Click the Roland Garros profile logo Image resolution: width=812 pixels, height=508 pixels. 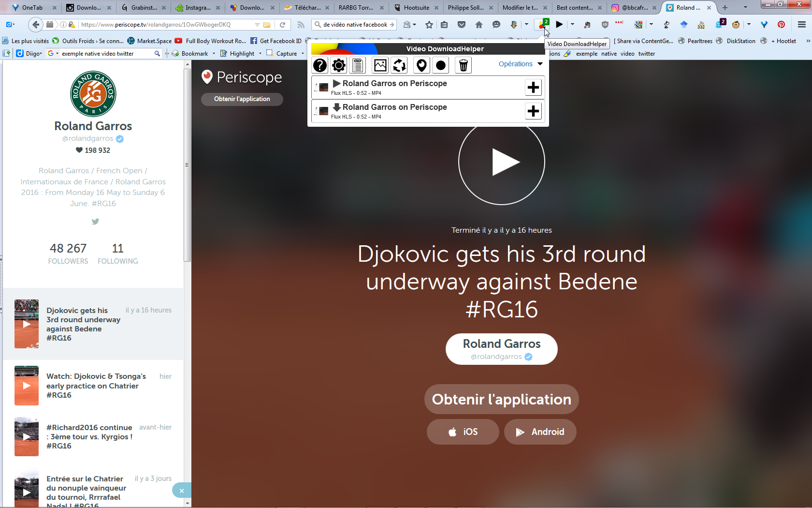coord(93,94)
